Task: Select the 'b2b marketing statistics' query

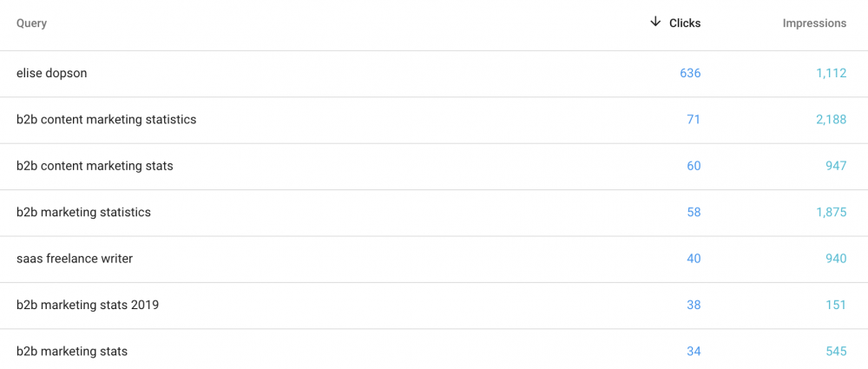Action: pyautogui.click(x=83, y=213)
